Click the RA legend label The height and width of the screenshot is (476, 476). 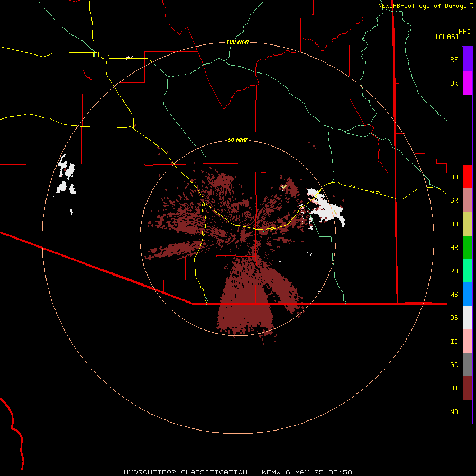click(x=454, y=271)
